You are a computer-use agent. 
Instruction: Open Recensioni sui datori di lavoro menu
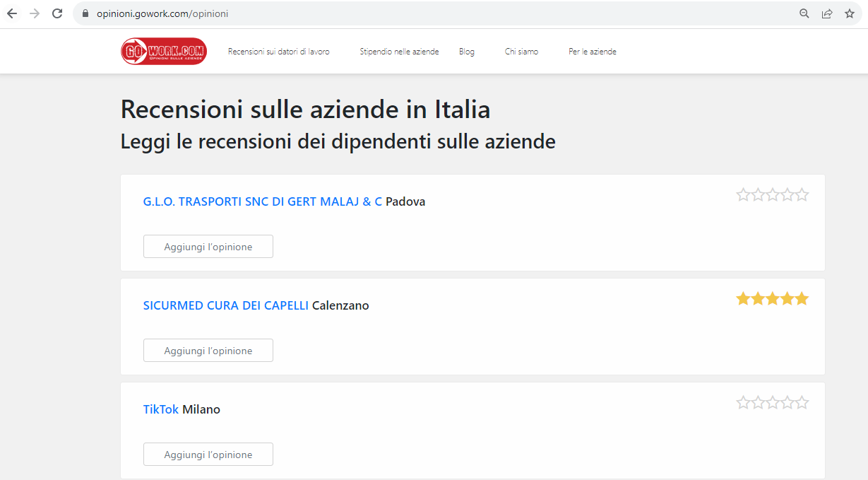tap(278, 52)
